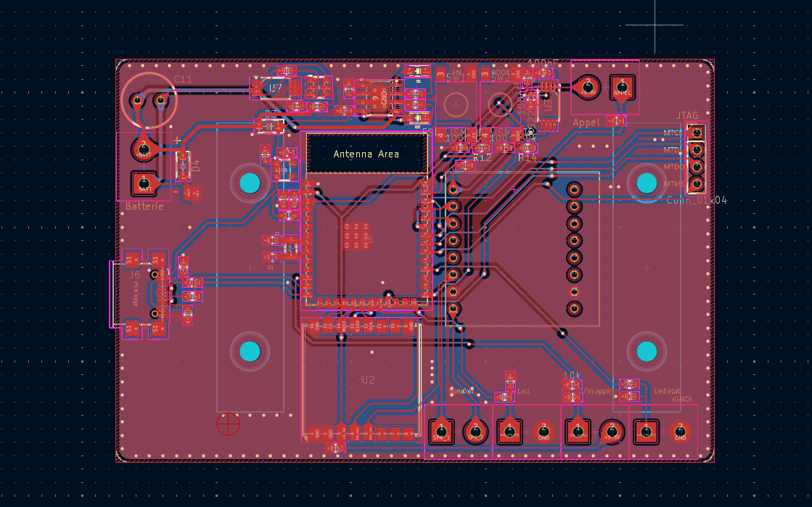This screenshot has width=812, height=507.
Task: Select the U2 module reference label
Action: [x=368, y=380]
